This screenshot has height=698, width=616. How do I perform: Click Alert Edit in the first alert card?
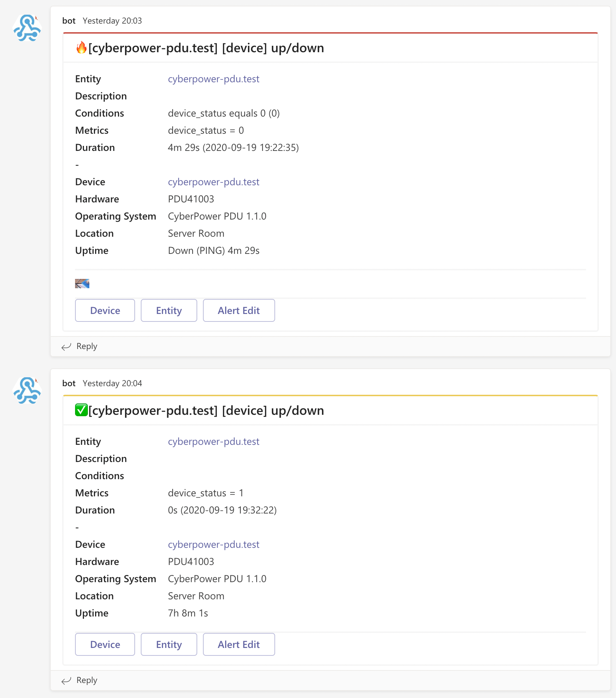(x=239, y=310)
